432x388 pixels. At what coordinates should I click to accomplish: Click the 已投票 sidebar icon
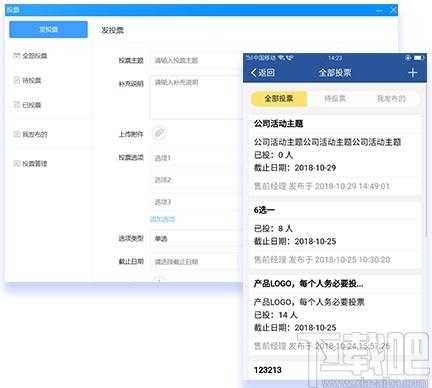pos(16,105)
